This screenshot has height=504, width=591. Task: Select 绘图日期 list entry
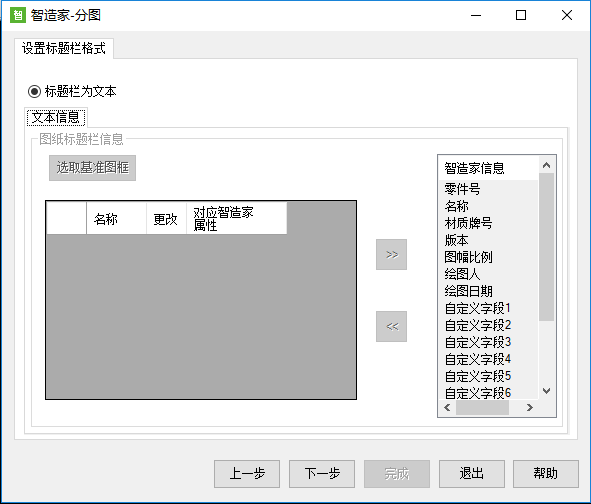pyautogui.click(x=488, y=291)
